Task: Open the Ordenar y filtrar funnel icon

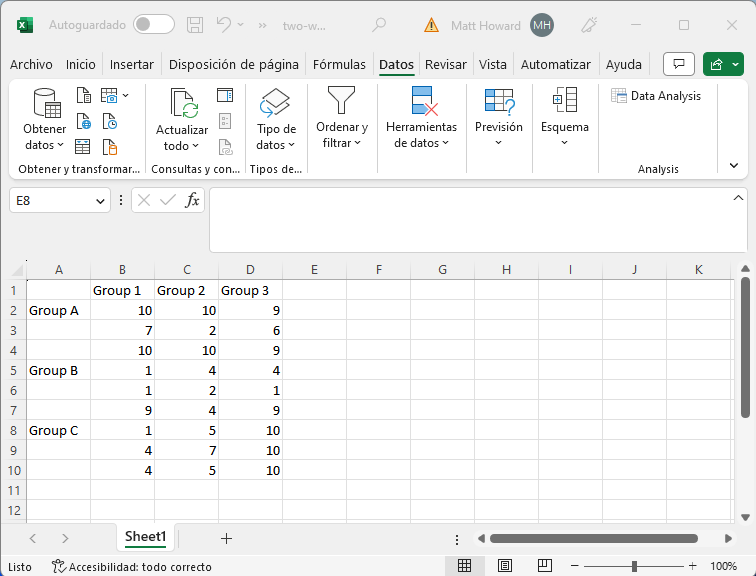Action: point(342,100)
